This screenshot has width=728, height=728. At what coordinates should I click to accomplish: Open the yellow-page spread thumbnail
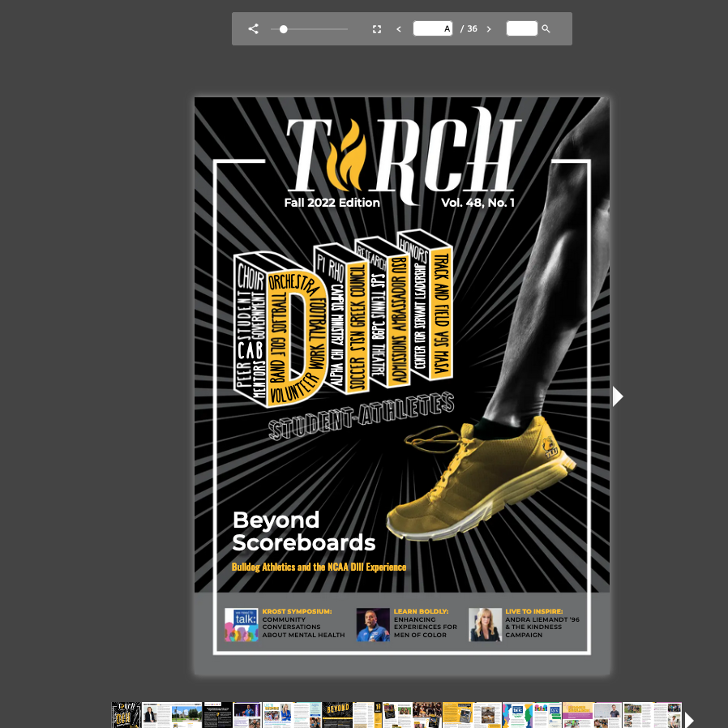point(472,715)
